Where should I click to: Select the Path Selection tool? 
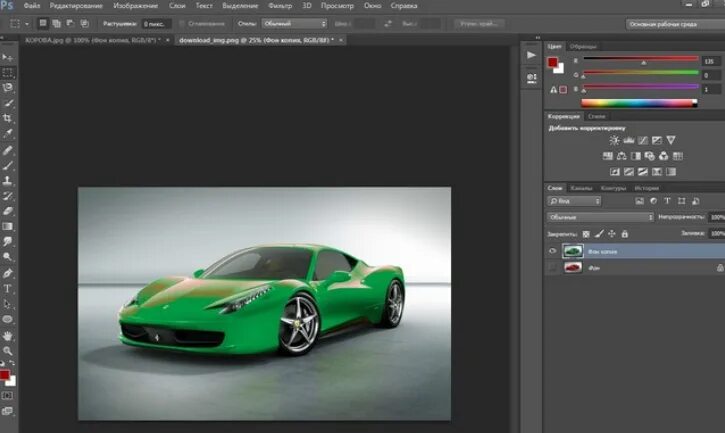point(7,304)
